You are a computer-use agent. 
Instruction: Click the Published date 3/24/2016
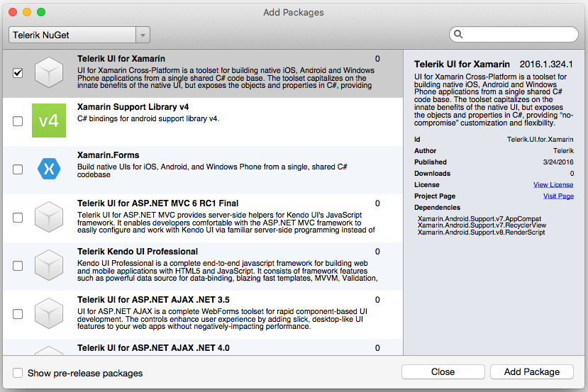558,162
